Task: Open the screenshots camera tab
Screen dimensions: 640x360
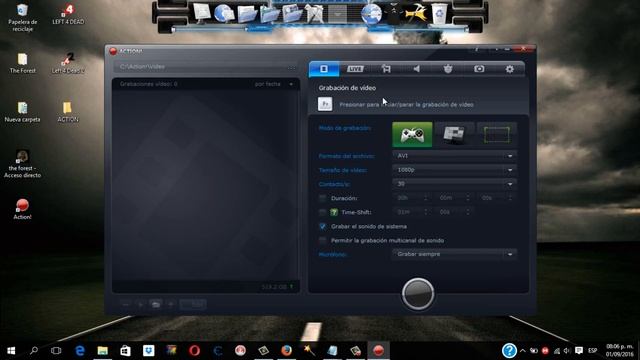Action: coord(479,69)
